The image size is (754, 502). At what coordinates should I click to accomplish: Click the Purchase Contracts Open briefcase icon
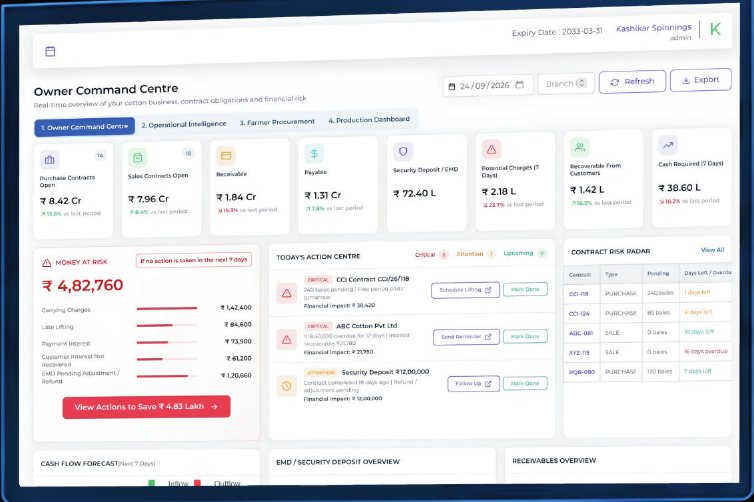(x=50, y=160)
